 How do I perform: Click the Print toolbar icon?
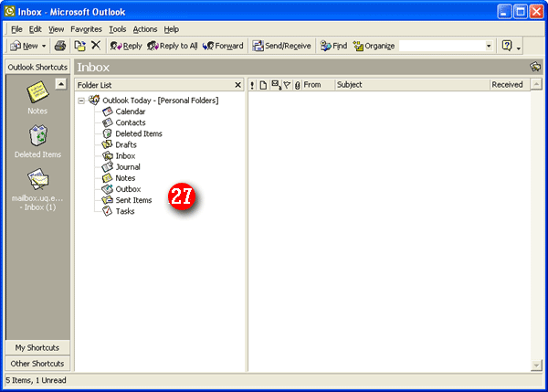pyautogui.click(x=60, y=46)
